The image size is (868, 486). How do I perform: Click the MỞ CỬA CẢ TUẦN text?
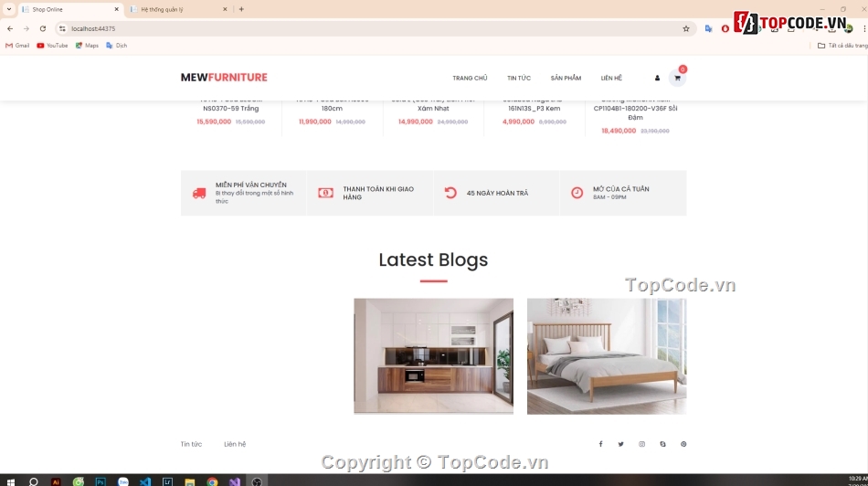tap(620, 189)
